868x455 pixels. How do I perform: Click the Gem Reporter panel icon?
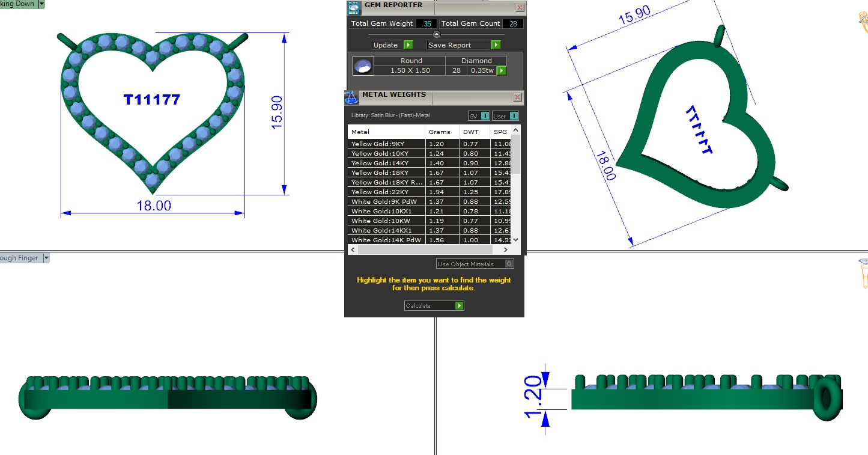click(x=354, y=7)
